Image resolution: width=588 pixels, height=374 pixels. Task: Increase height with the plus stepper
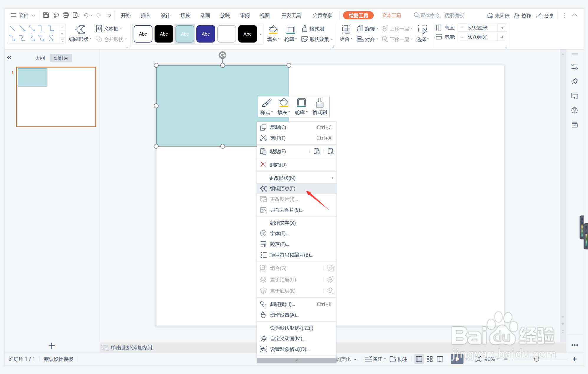[502, 28]
